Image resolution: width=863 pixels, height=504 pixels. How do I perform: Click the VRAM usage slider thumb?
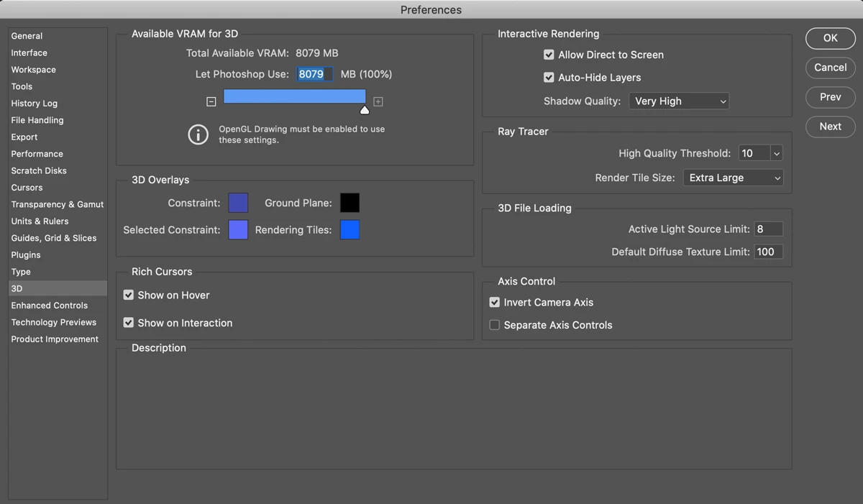click(x=365, y=110)
